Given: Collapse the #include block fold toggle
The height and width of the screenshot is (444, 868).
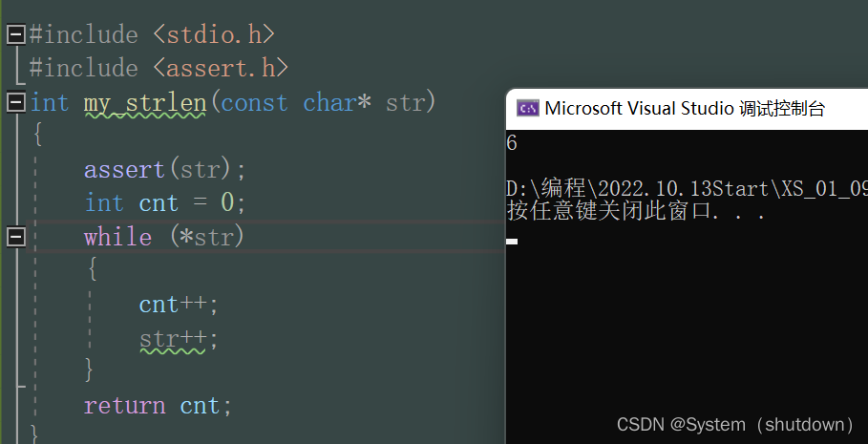Looking at the screenshot, I should coord(15,35).
